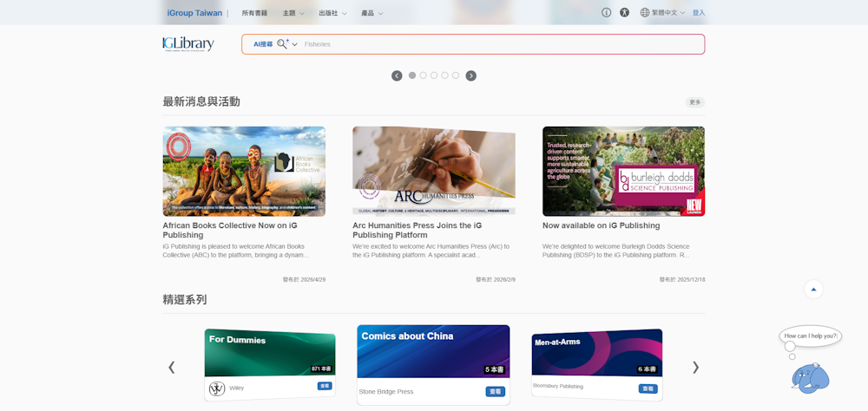Show next featured series cards
Screen dimensions: 868x411
[x=696, y=367]
